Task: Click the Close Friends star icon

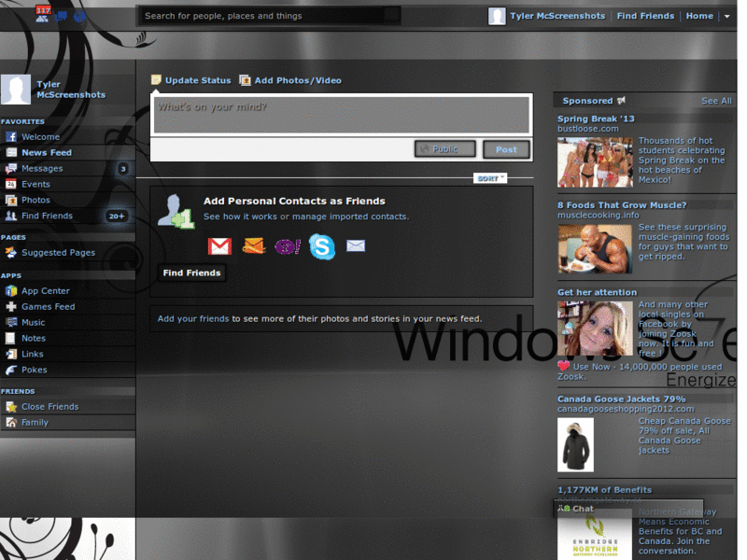Action: pyautogui.click(x=11, y=407)
